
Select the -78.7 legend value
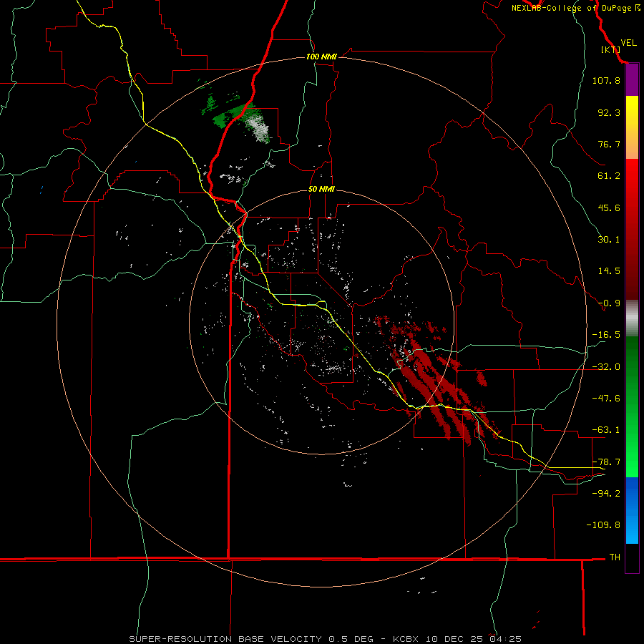(606, 462)
